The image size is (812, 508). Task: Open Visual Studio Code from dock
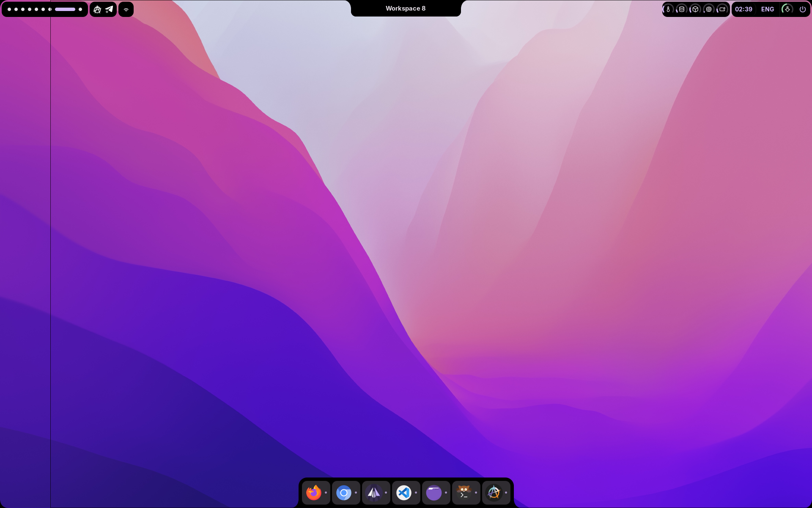[x=403, y=492]
